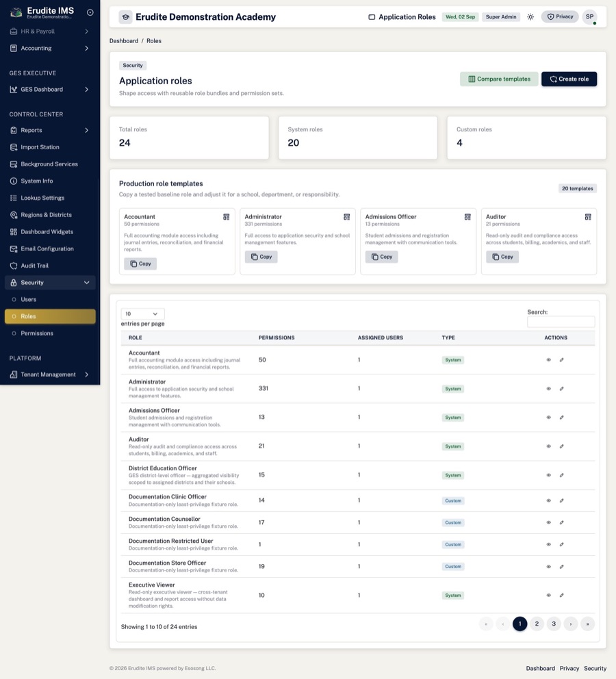Click the template icon on Administrator card
The image size is (616, 679).
click(347, 217)
